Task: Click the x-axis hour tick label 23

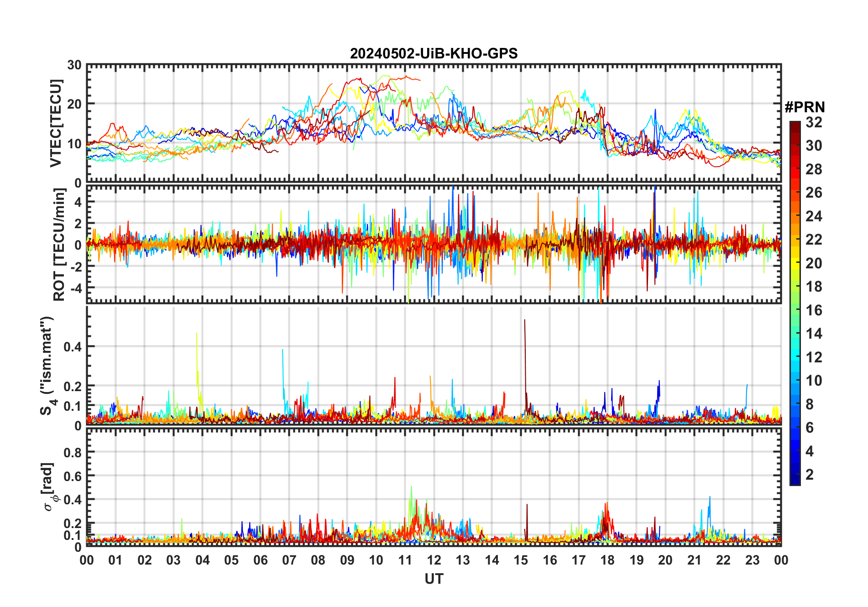Action: tap(752, 560)
